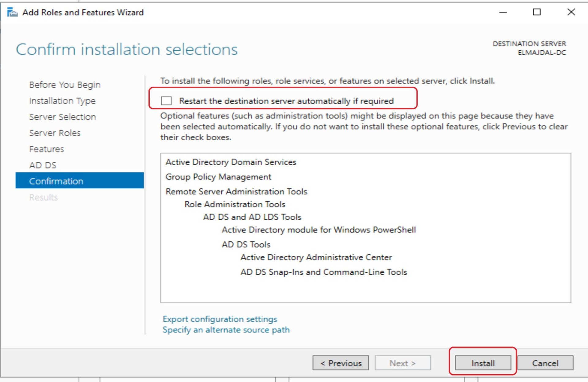Click the Install button
Image resolution: width=588 pixels, height=382 pixels.
click(x=482, y=363)
